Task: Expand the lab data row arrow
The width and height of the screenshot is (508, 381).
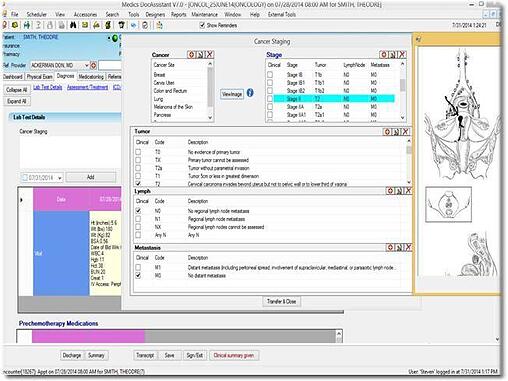Action: point(22,200)
